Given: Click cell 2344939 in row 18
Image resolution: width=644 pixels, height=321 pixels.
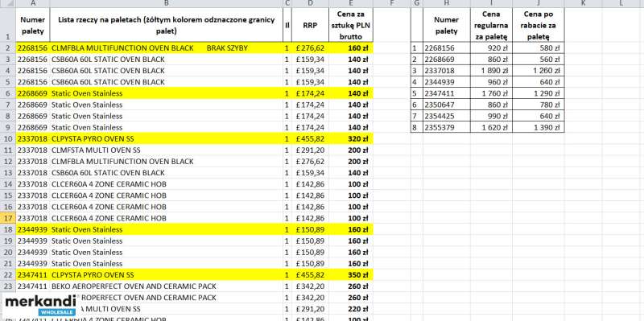Looking at the screenshot, I should (x=33, y=229).
